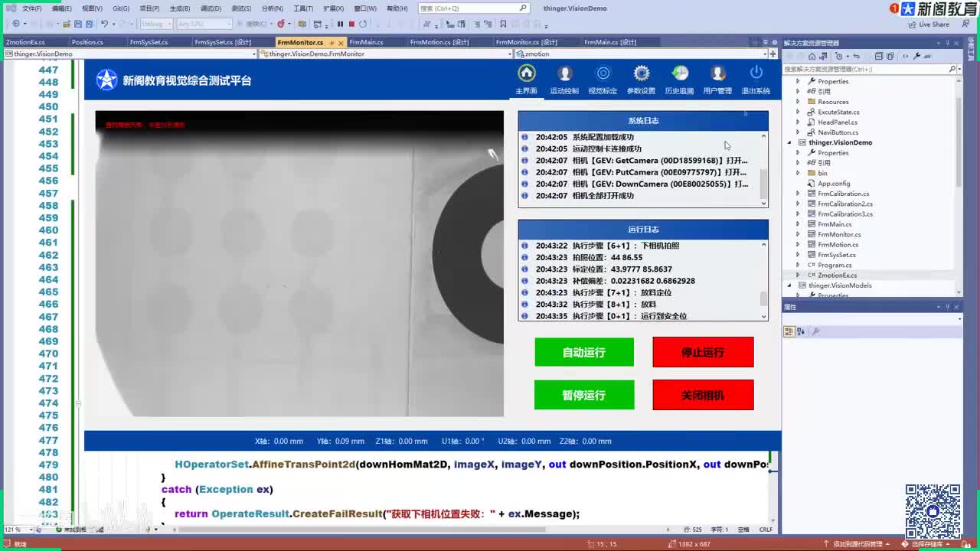
Task: Click the Visual Studio search box
Action: pyautogui.click(x=473, y=8)
